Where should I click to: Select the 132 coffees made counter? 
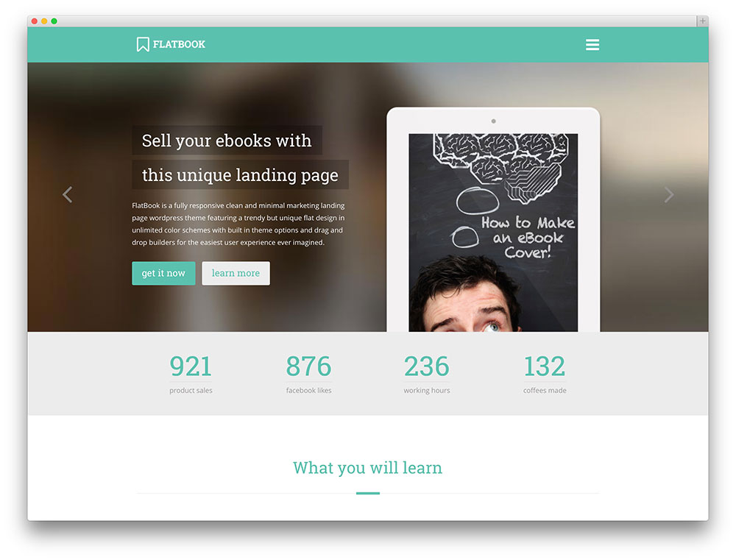545,374
